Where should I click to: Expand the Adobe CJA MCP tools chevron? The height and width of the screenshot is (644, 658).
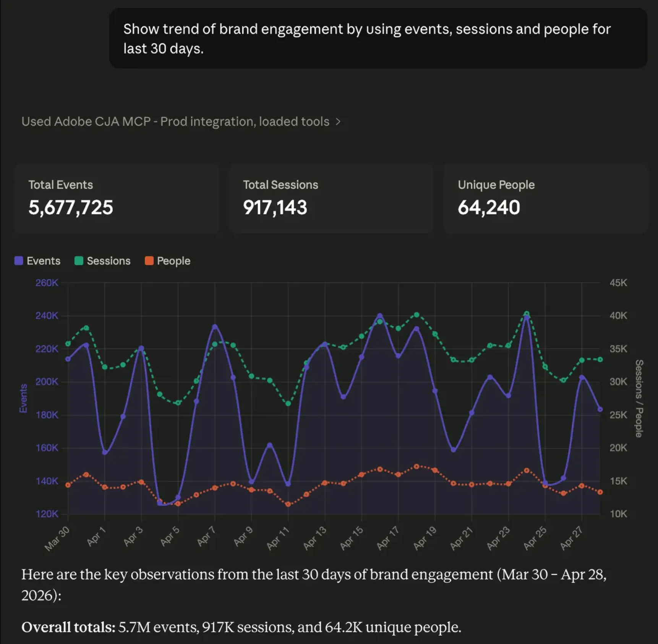338,122
